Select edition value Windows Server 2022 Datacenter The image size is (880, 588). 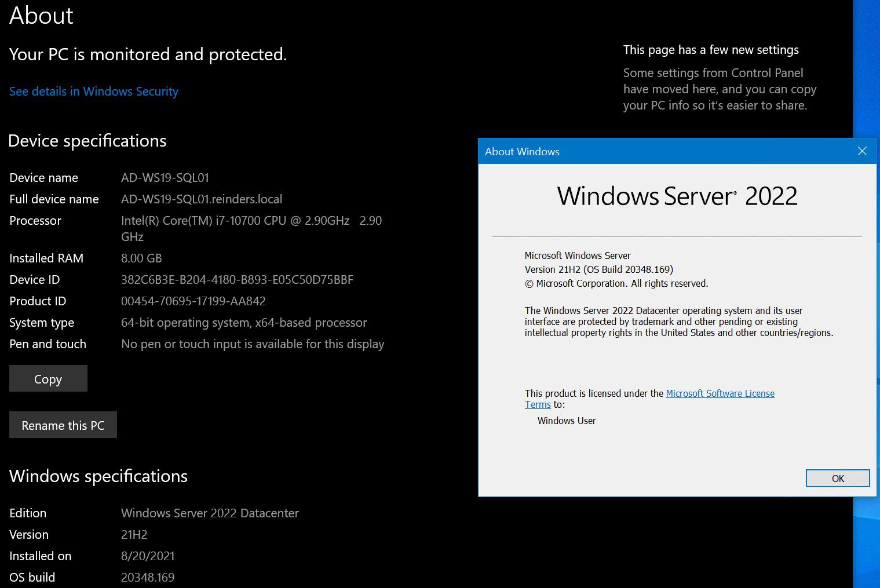tap(210, 513)
